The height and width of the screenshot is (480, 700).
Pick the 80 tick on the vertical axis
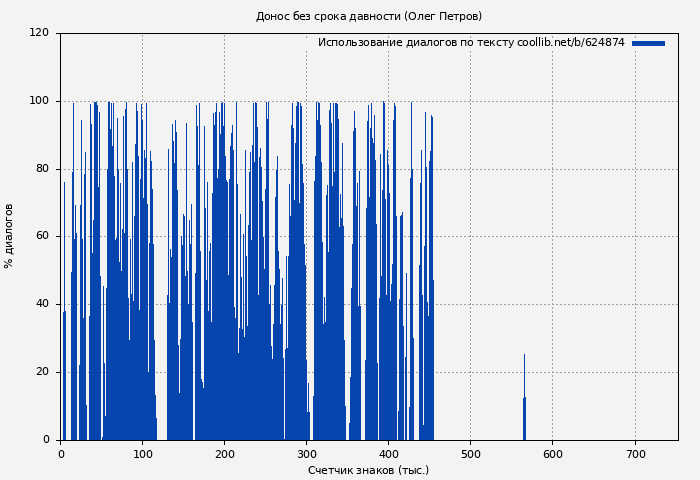42,169
